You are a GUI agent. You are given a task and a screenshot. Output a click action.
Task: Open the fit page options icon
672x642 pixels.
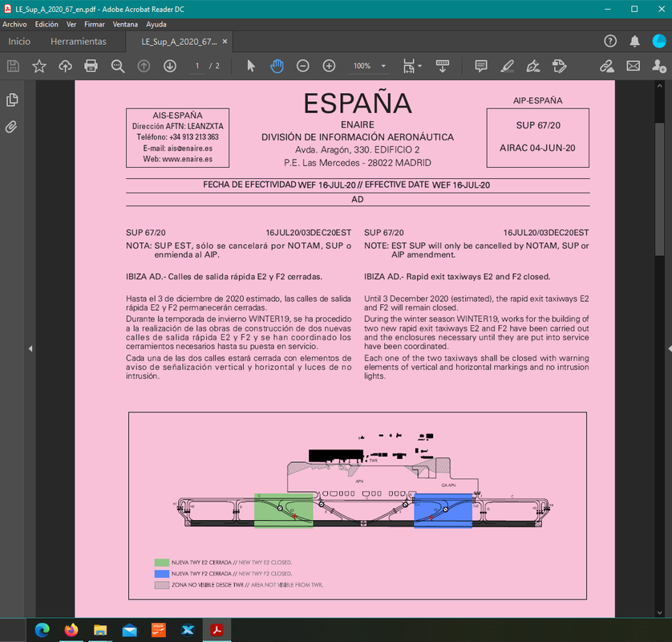pos(409,66)
